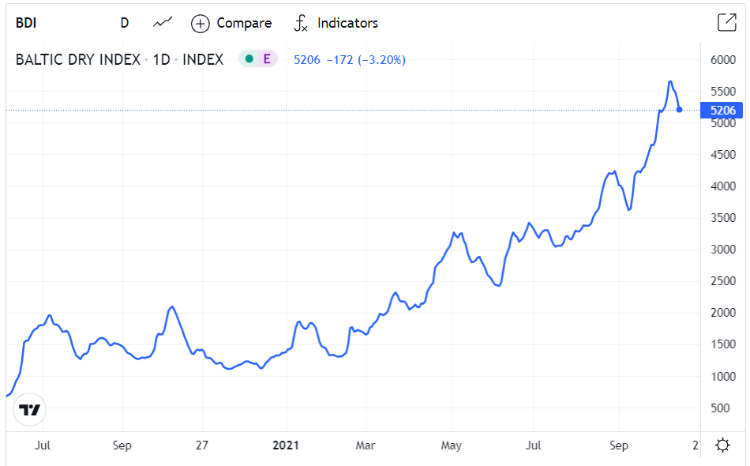The width and height of the screenshot is (750, 466).
Task: Click the 1D interval in legend
Action: 160,59
